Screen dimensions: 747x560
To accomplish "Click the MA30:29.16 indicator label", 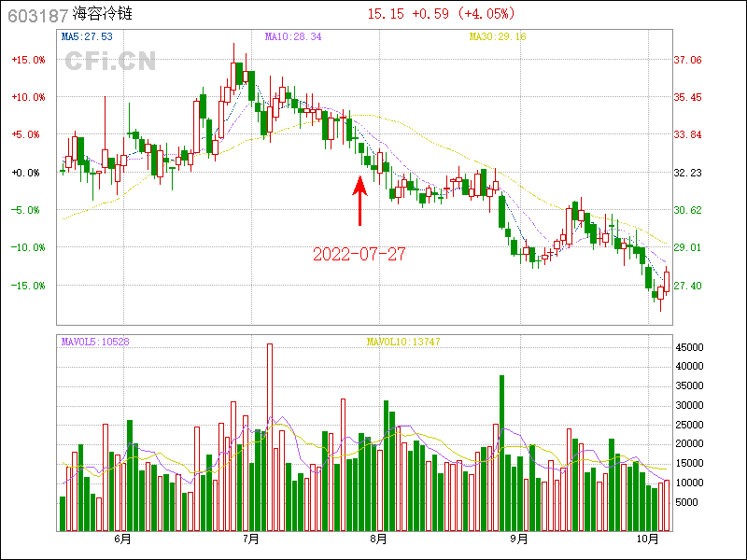I will pos(498,36).
